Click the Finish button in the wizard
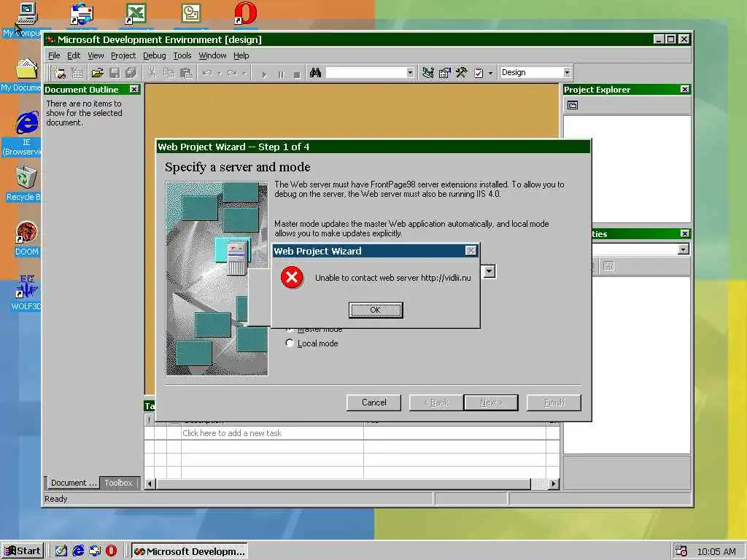The width and height of the screenshot is (747, 560). coord(554,402)
